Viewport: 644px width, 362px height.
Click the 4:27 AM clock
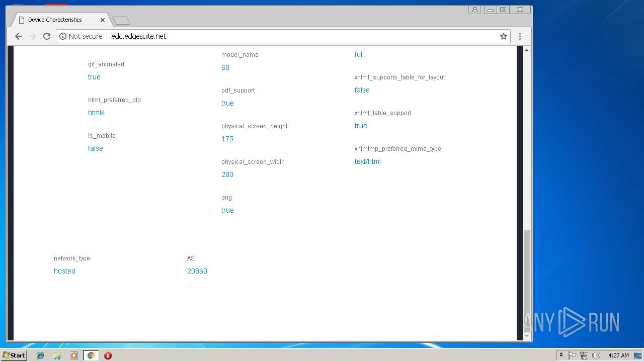pyautogui.click(x=618, y=355)
